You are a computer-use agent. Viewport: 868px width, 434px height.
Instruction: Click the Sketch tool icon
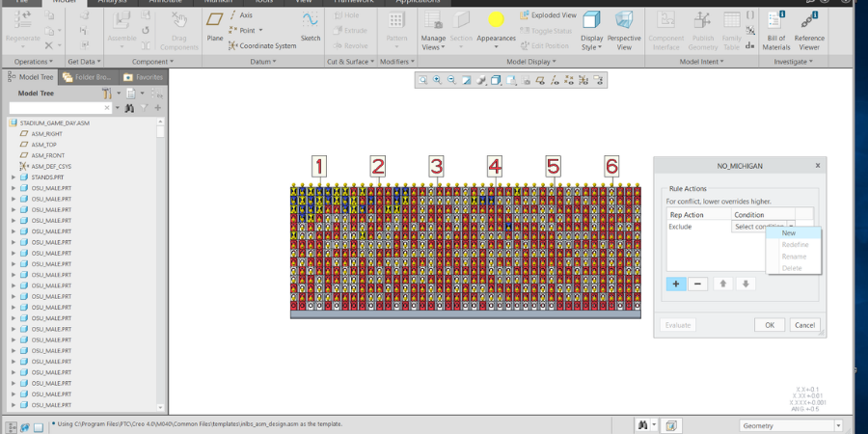click(x=310, y=25)
